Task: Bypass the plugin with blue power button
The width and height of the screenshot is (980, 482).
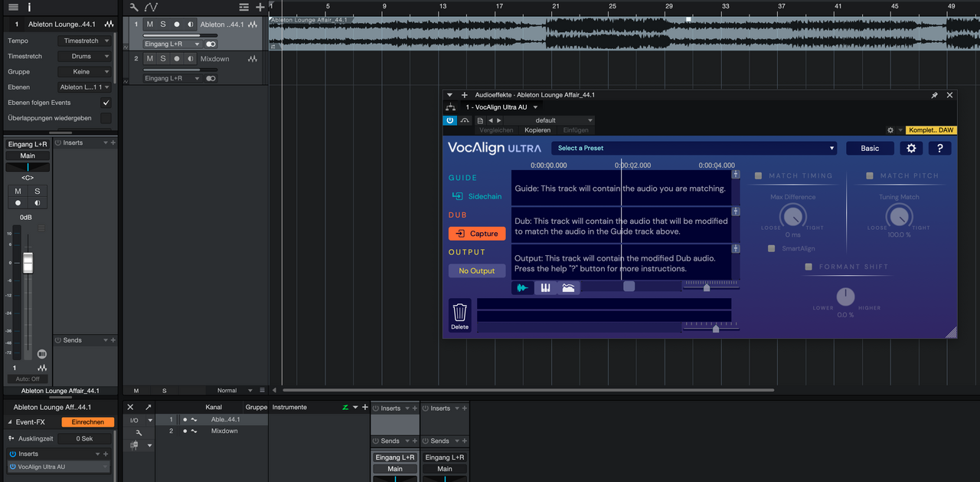Action: 450,120
